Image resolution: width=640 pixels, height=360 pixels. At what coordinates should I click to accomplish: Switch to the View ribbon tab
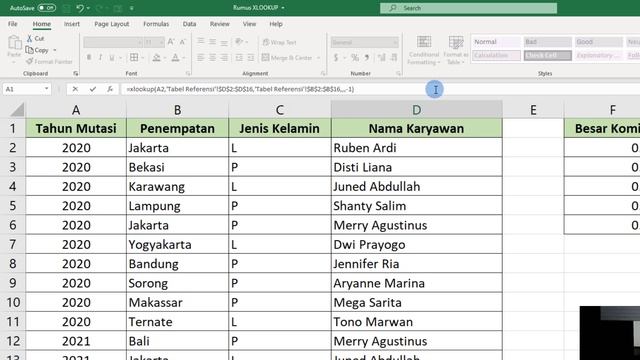pos(249,24)
